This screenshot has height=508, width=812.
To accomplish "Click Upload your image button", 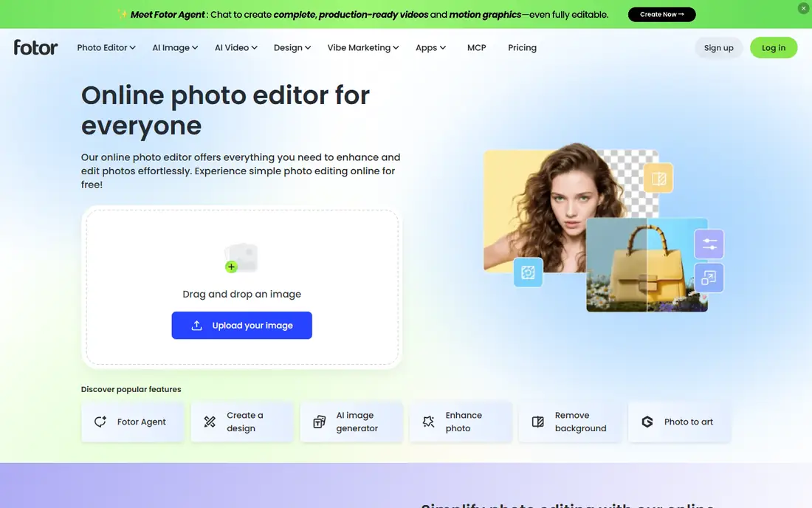I will click(x=242, y=325).
